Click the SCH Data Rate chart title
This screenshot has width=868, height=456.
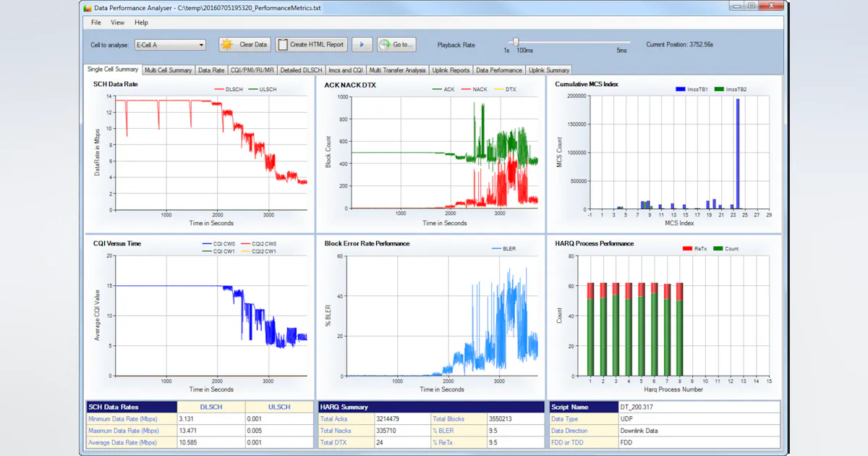coord(116,84)
